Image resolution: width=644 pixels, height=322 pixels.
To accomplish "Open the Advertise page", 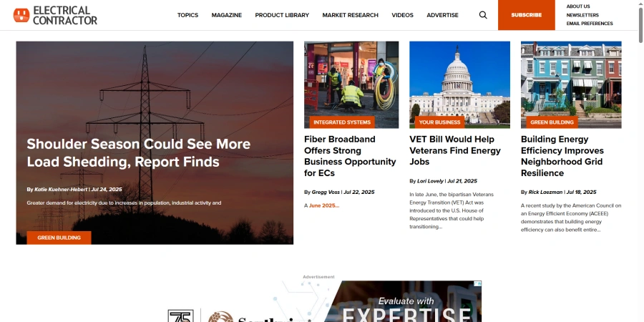I will tap(442, 15).
